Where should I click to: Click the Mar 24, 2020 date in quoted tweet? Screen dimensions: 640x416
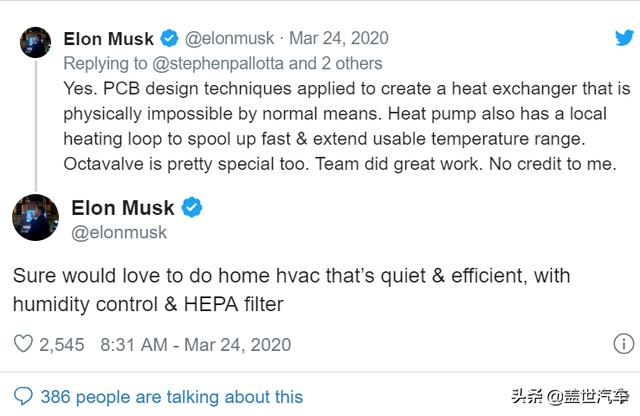point(338,39)
